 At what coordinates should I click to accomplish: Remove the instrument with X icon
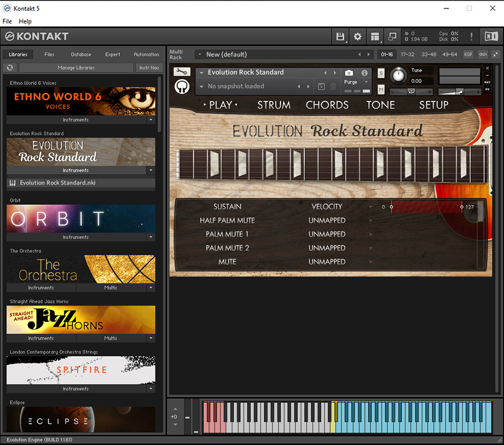(487, 68)
